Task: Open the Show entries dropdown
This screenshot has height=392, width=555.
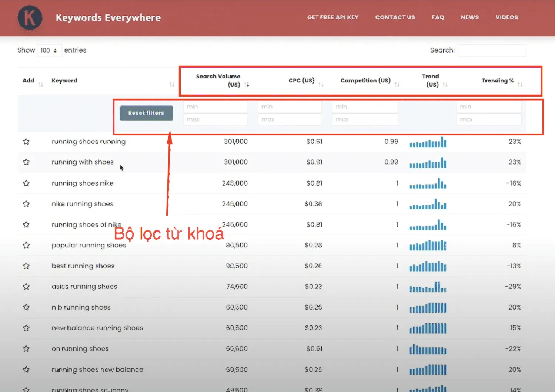Action: pyautogui.click(x=49, y=50)
